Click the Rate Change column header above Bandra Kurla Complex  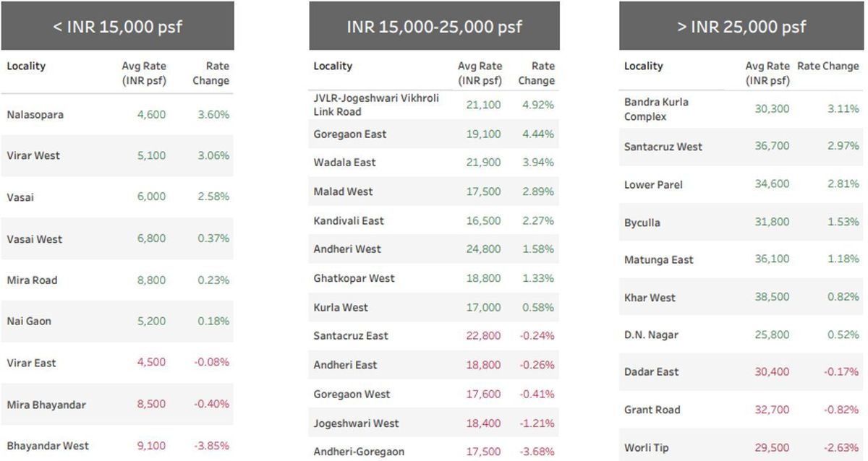click(827, 66)
